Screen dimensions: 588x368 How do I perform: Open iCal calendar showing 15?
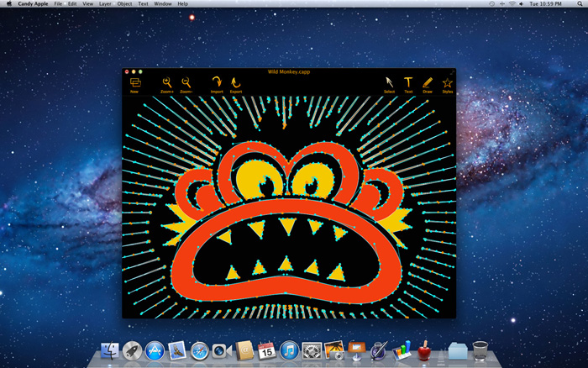(266, 351)
